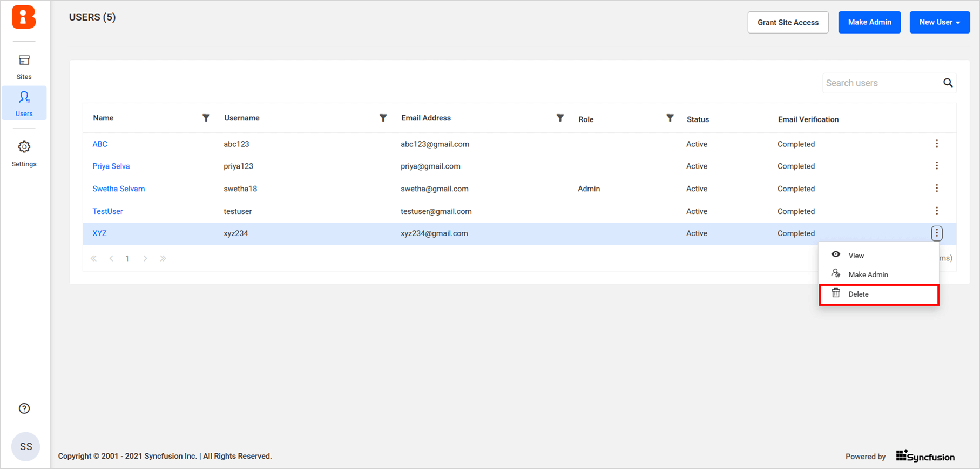Click the search magnifier icon
Viewport: 980px width, 469px height.
point(948,83)
